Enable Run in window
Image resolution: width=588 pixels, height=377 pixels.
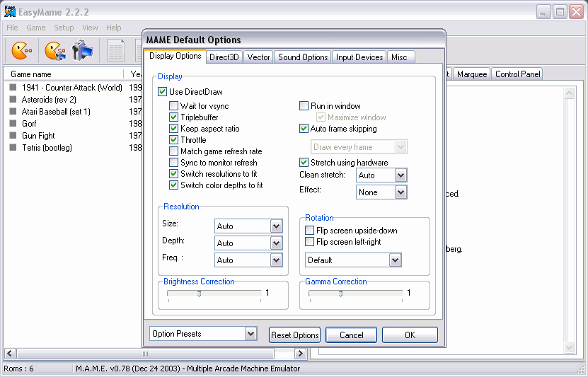coord(304,106)
